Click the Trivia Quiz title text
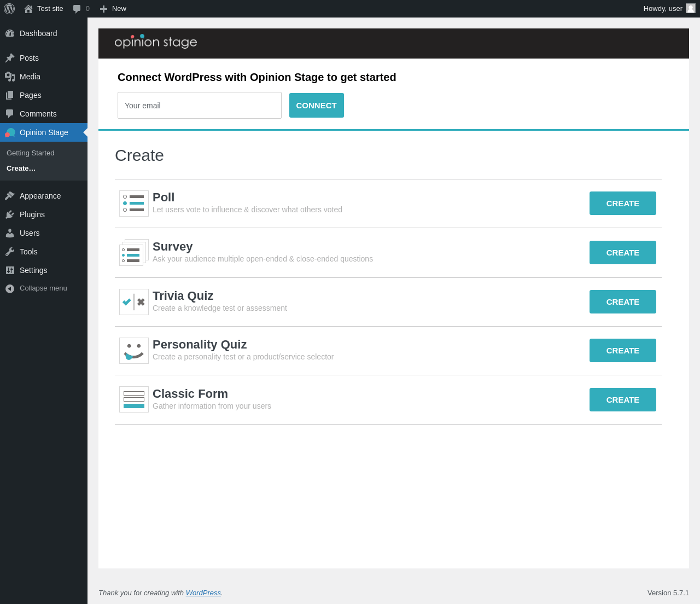This screenshot has width=700, height=604. (183, 296)
